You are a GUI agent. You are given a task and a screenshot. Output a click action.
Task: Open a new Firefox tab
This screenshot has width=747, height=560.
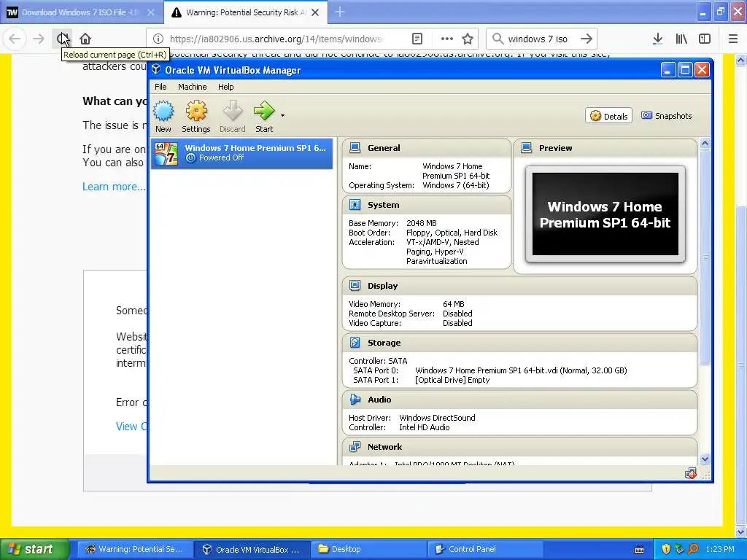(x=340, y=12)
